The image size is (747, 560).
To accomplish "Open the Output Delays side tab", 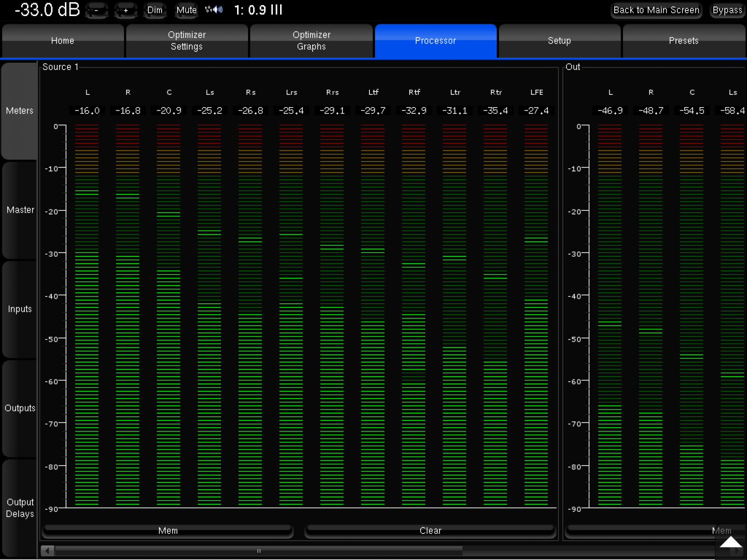I will [x=20, y=508].
